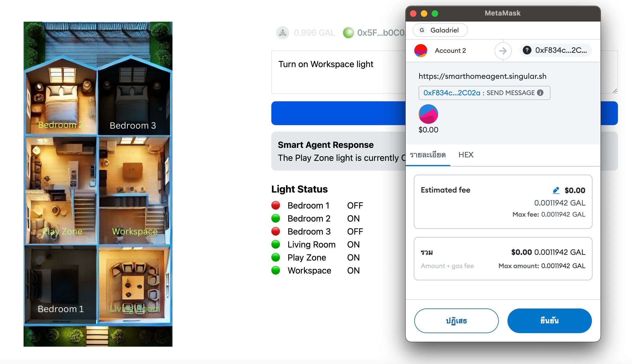Select the รายละเอียด details tab
Screen dimensions: 632x364
tap(429, 154)
